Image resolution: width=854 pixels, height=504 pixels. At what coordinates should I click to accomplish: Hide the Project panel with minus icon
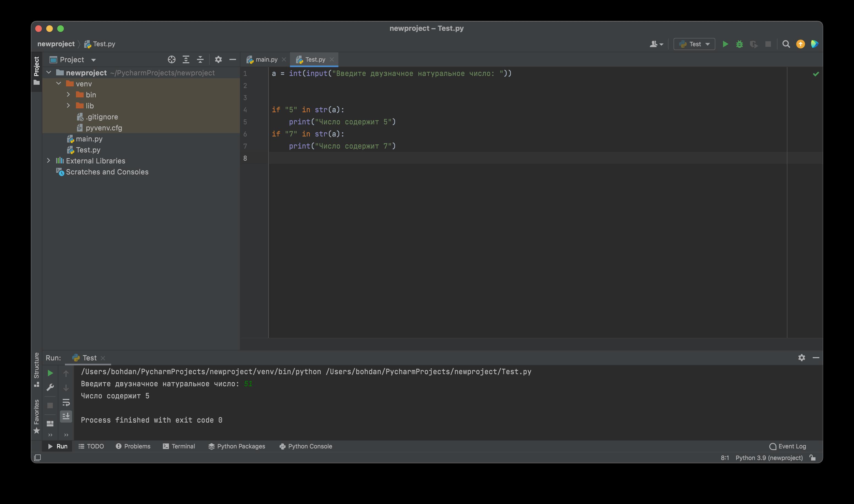[x=232, y=60]
